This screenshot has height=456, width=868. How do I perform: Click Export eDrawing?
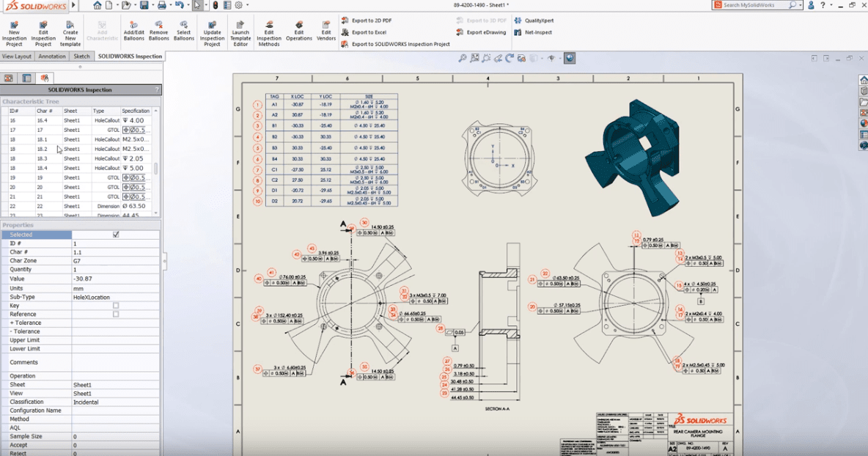pos(481,32)
